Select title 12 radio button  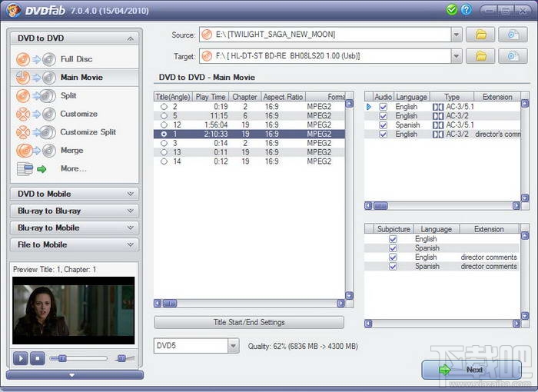164,125
